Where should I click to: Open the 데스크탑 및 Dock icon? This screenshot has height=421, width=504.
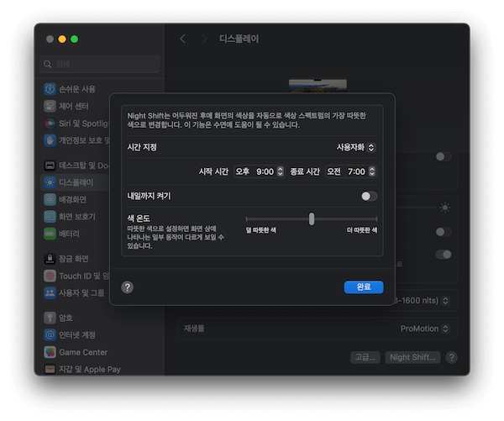[50, 166]
